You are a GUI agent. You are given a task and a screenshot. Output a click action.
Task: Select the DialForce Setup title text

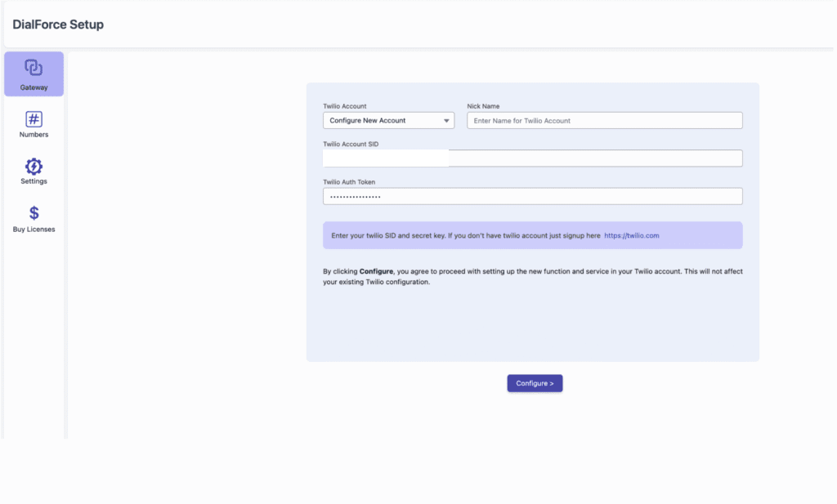[x=58, y=25]
